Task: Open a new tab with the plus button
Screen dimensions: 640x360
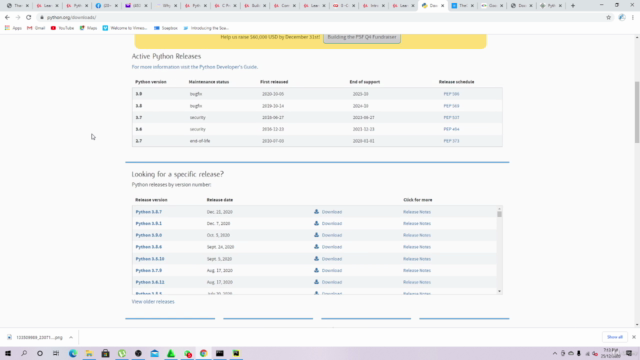Action: point(573,6)
